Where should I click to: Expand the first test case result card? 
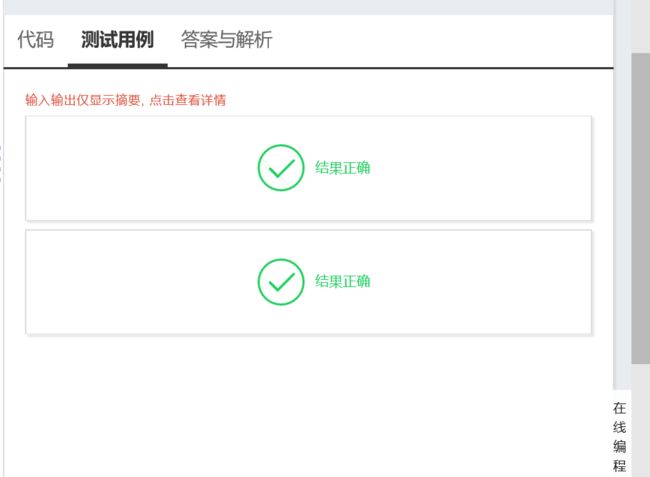tap(308, 168)
